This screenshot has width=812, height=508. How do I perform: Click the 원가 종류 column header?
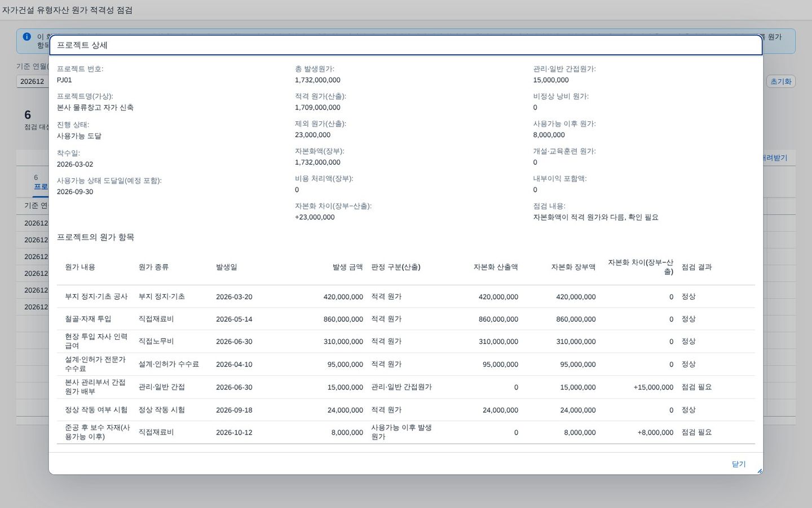(x=153, y=267)
